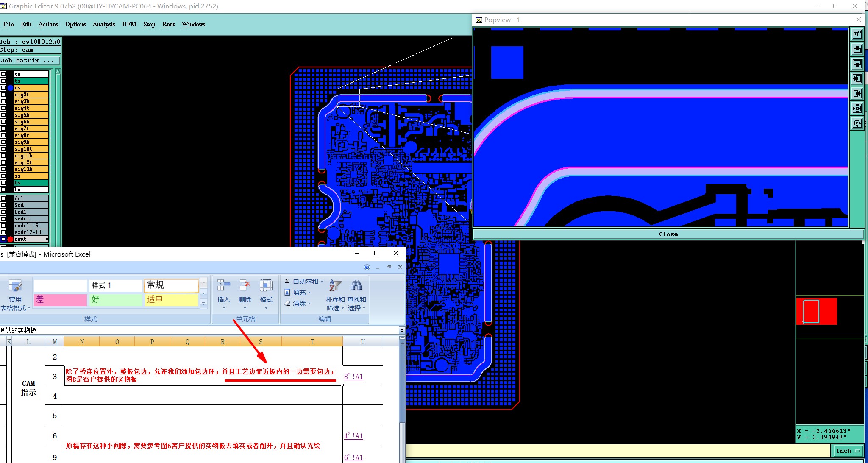Expand the Excel formula bar
This screenshot has height=463, width=868.
401,330
